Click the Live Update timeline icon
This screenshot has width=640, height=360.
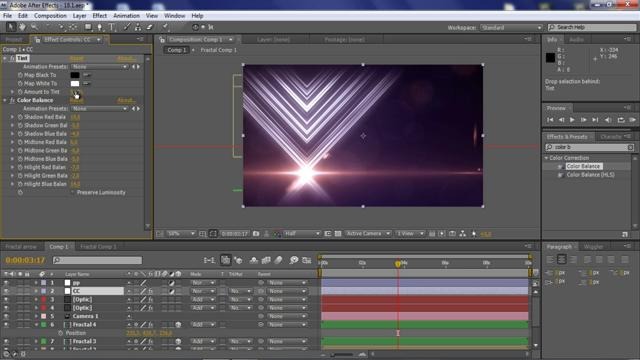(225, 260)
